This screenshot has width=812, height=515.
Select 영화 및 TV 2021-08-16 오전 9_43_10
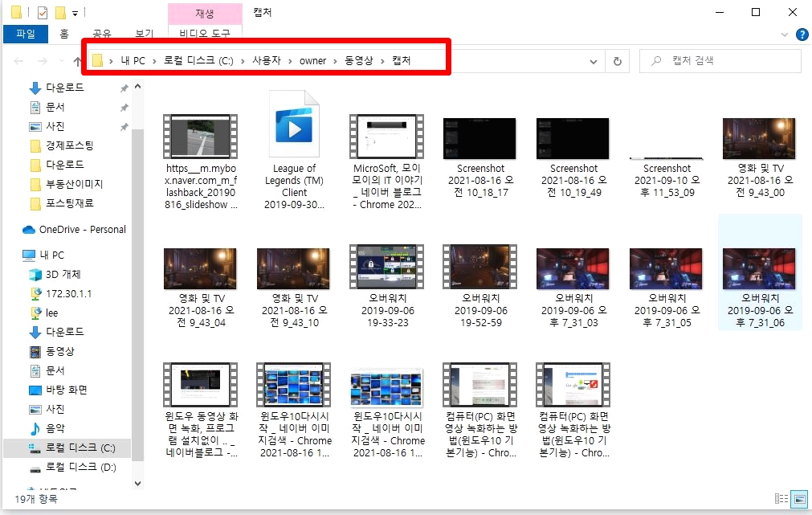(294, 288)
